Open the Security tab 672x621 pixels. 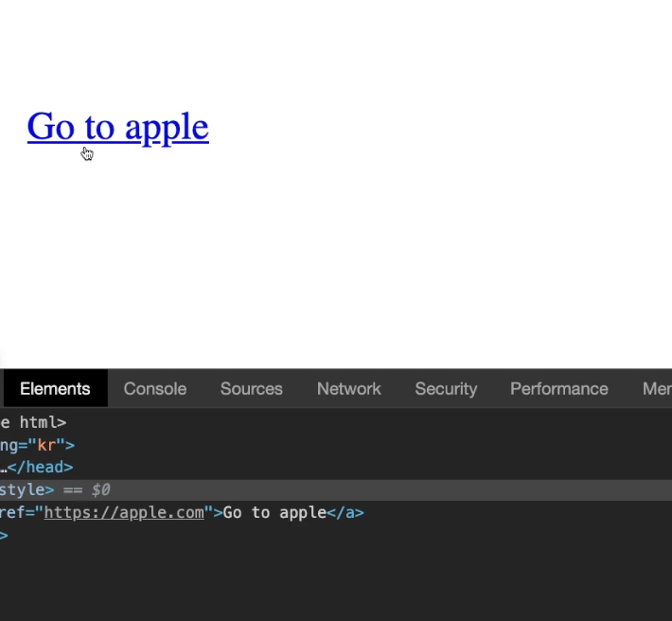446,389
